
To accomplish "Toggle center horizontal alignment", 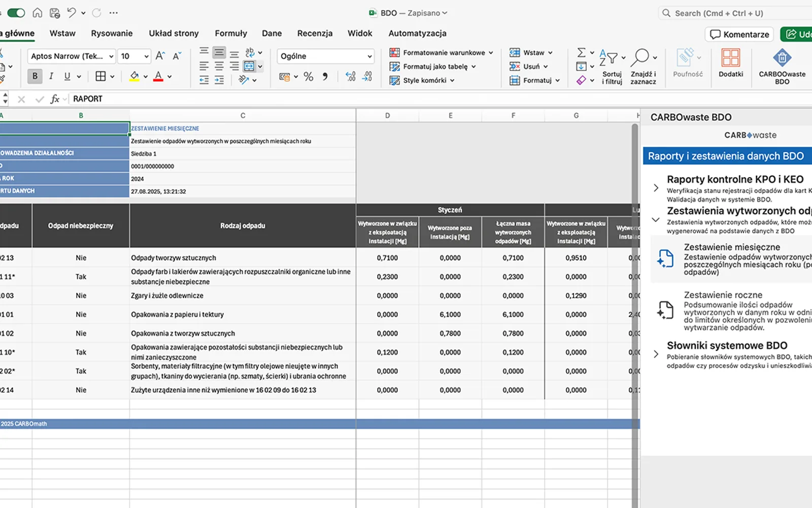I will [x=219, y=66].
